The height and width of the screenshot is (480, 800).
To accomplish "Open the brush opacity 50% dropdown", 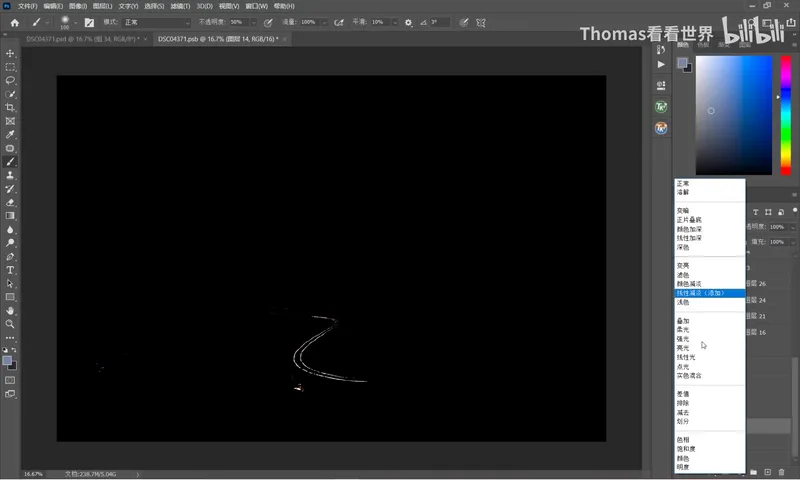I will (x=253, y=22).
